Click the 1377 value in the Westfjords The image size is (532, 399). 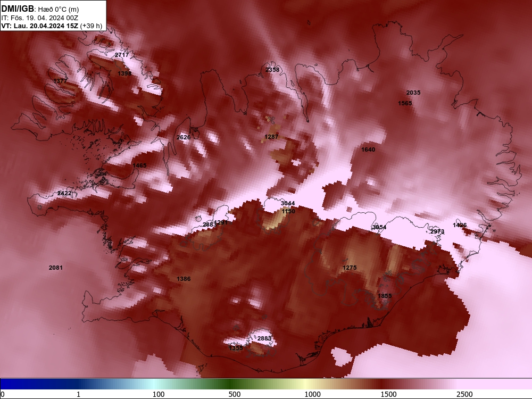(x=61, y=81)
